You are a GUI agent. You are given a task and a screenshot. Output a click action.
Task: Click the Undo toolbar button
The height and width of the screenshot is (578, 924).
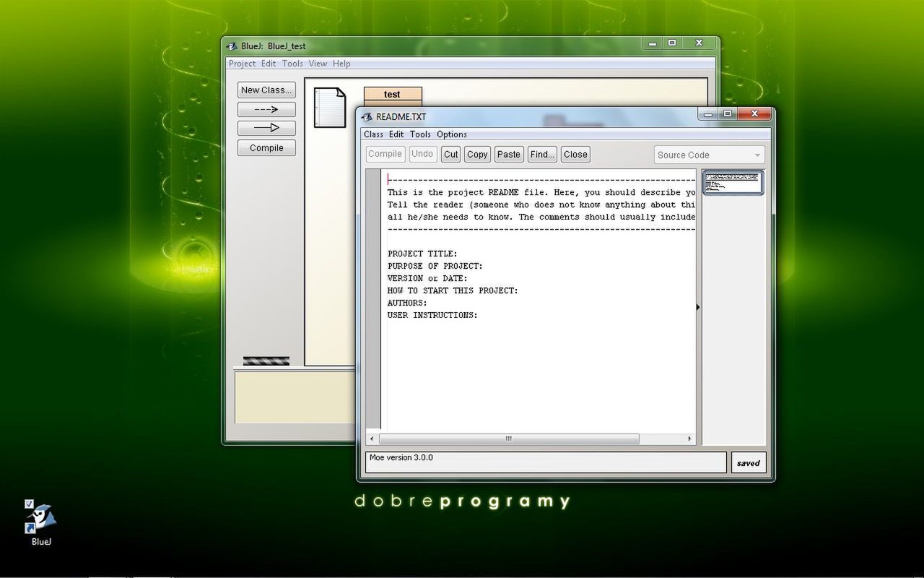coord(422,154)
